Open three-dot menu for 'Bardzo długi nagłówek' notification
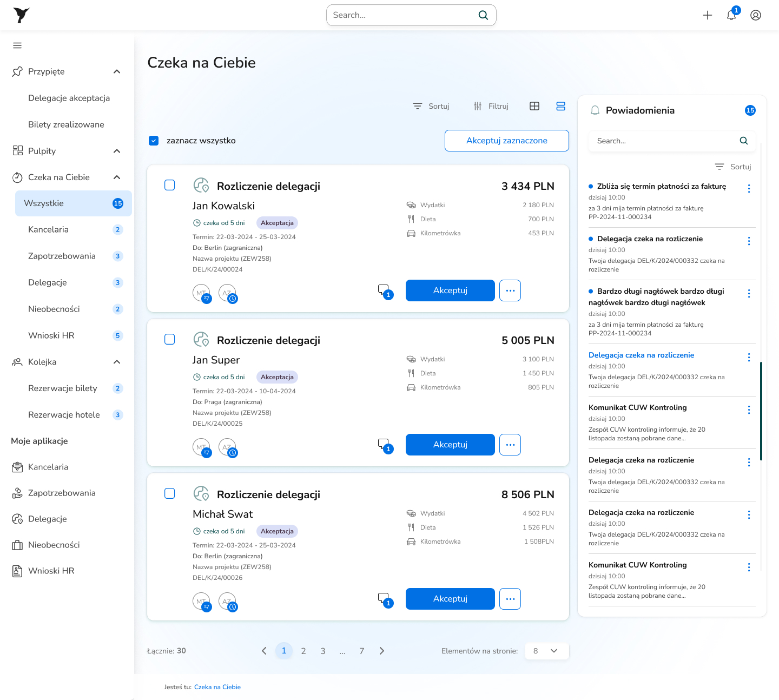The width and height of the screenshot is (779, 700). pyautogui.click(x=749, y=293)
